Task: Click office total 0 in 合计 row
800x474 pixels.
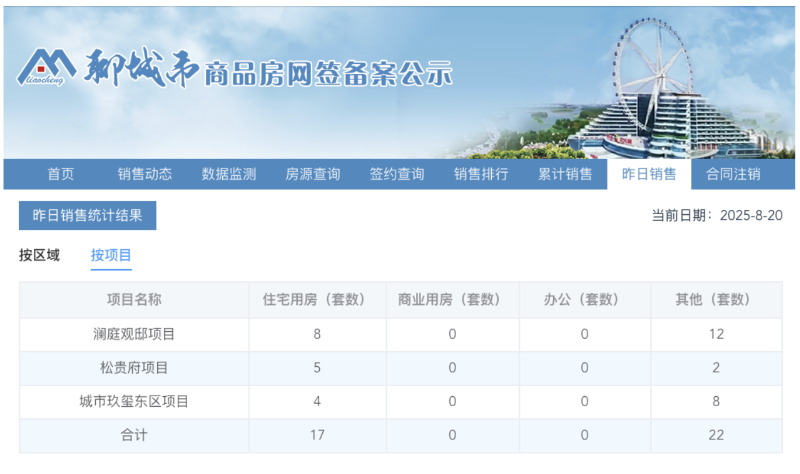Action: [584, 435]
